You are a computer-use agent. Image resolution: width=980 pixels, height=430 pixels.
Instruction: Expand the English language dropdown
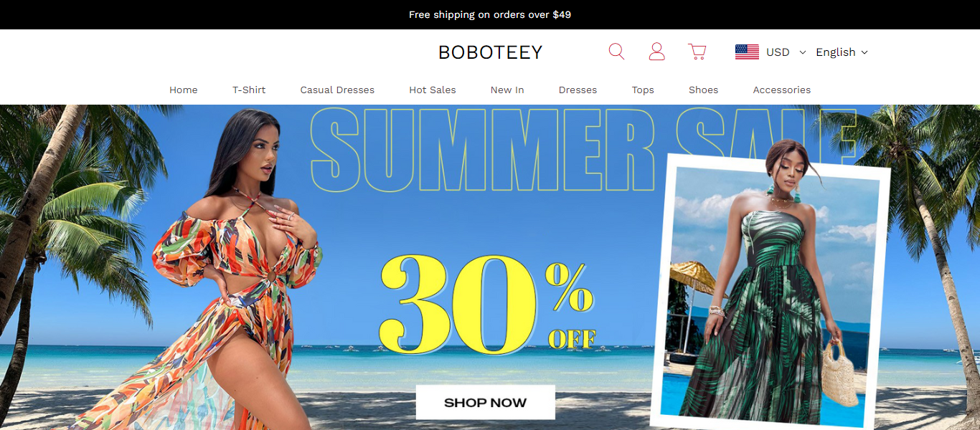[842, 52]
